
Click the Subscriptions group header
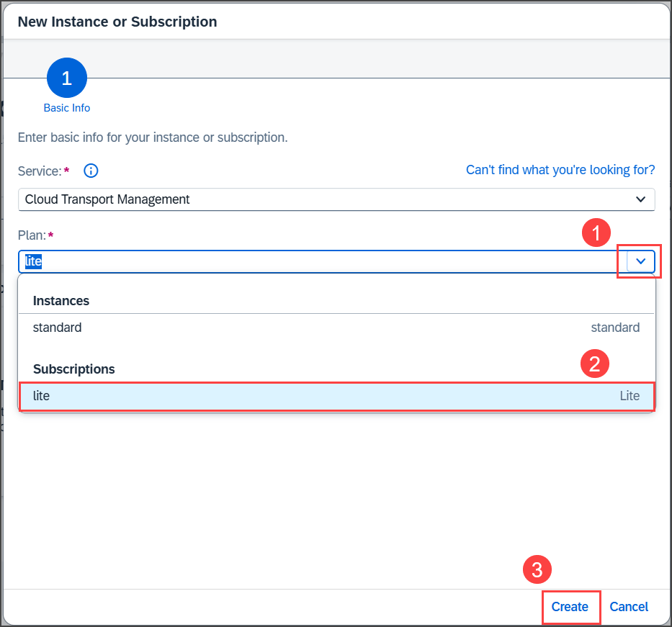point(73,369)
